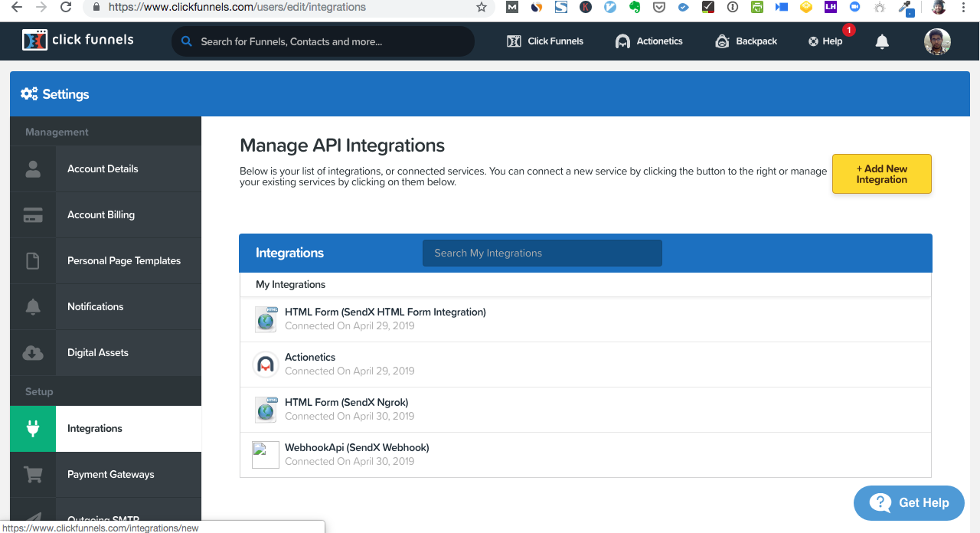Click the browser address bar URL
Viewport: 980px width, 533px height.
tap(237, 7)
